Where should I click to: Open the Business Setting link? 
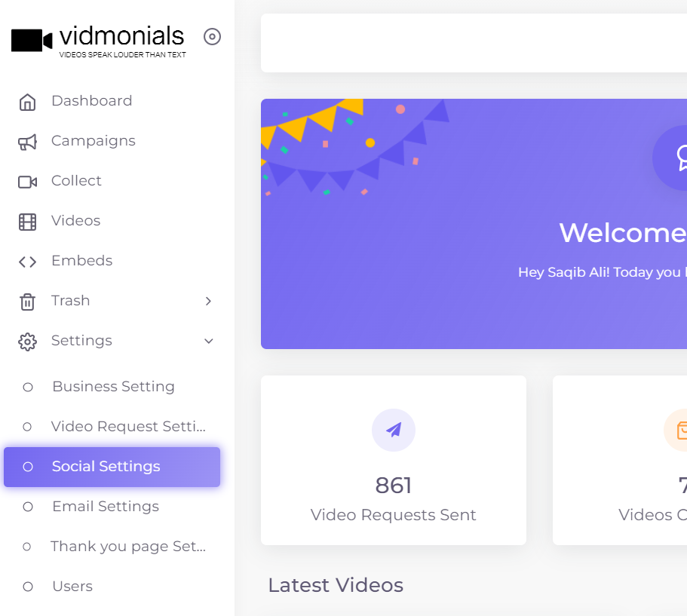coord(112,387)
